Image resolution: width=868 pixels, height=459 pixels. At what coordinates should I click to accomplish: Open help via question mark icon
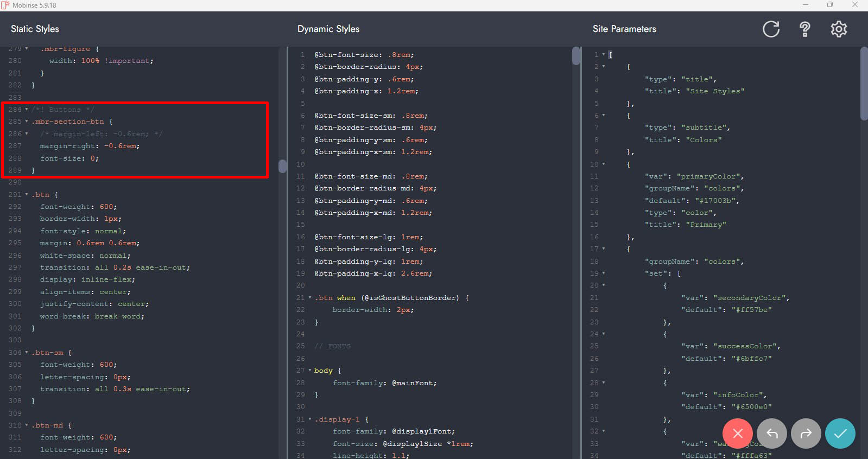pos(805,29)
